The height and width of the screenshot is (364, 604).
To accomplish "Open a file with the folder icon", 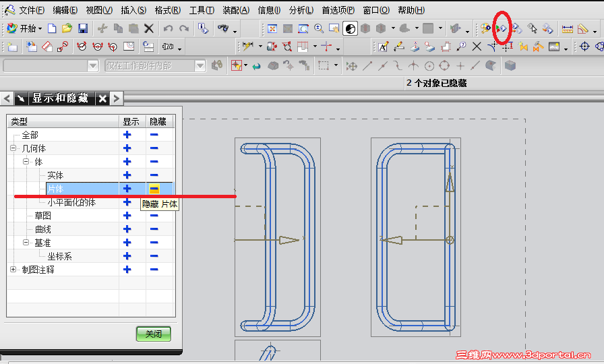I will pos(67,28).
